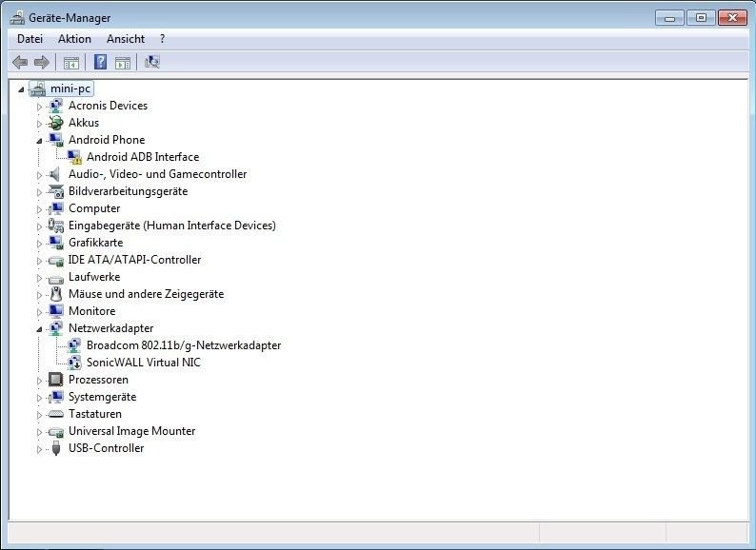The height and width of the screenshot is (550, 756).
Task: Click the Geräte-Manager title bar icon
Action: 17,18
